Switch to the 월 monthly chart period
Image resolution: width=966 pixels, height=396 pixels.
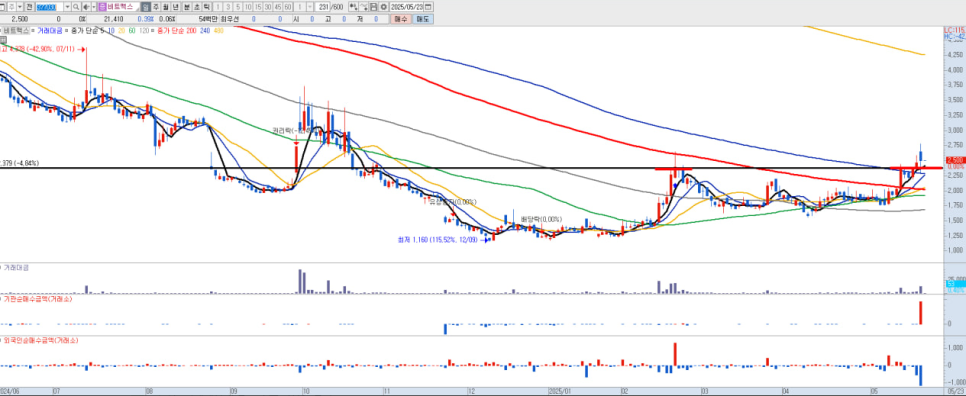165,7
